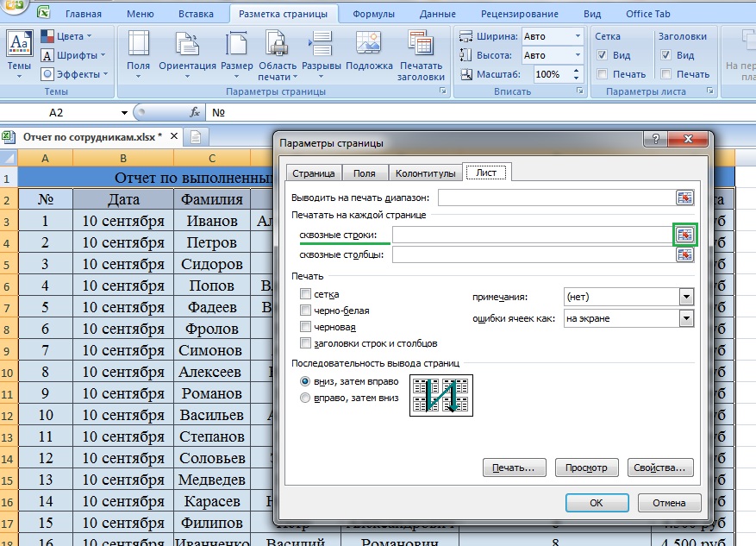
Task: Click range selector icon for сквозные столбцы
Action: coord(684,255)
